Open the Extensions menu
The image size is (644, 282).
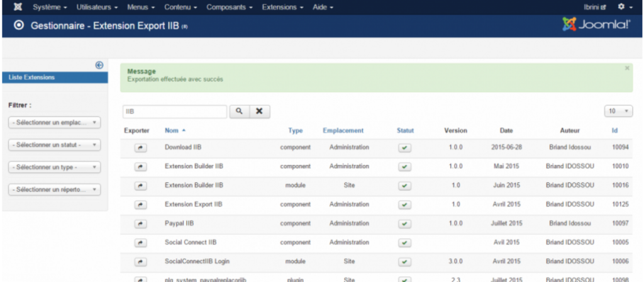tap(282, 7)
